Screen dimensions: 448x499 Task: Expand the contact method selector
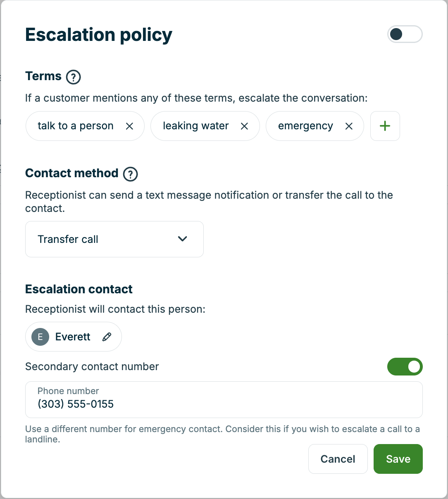tap(114, 239)
